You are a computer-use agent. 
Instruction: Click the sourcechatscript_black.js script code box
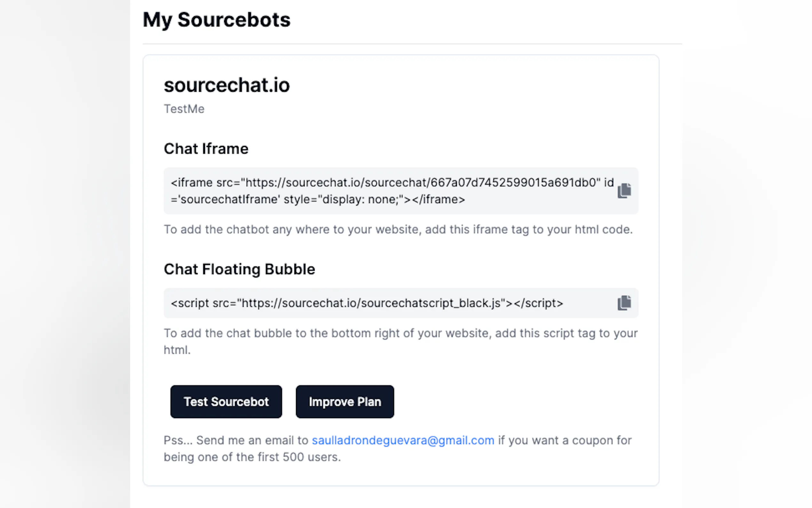tap(367, 303)
